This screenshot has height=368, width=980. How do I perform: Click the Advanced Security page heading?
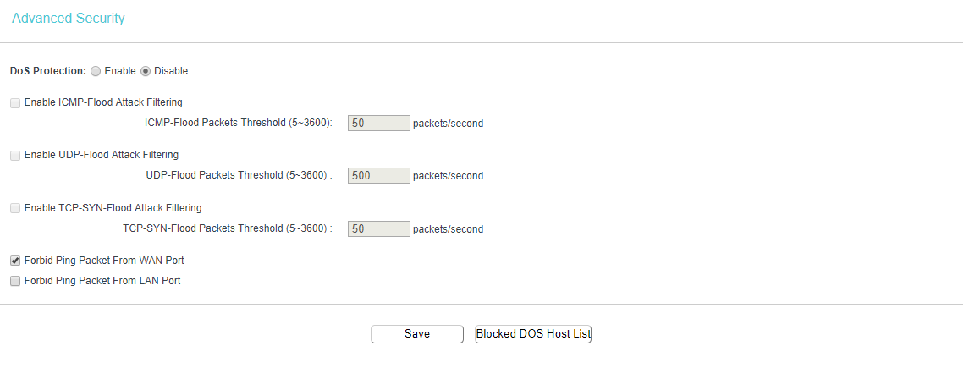pos(69,18)
